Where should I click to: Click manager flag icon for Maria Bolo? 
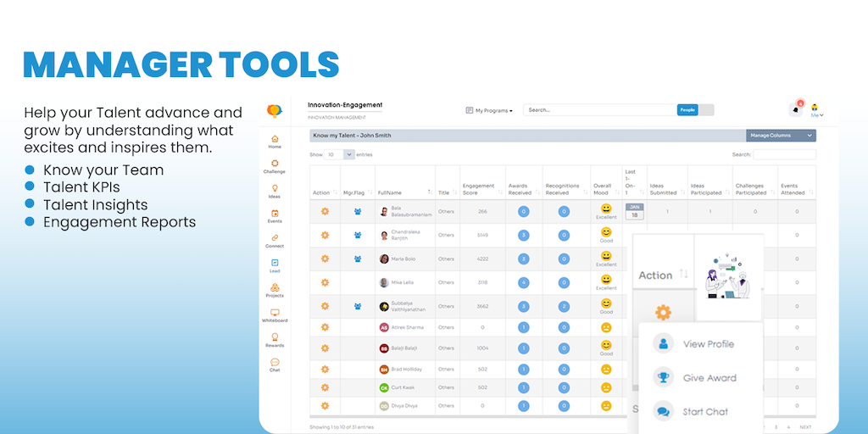(358, 259)
